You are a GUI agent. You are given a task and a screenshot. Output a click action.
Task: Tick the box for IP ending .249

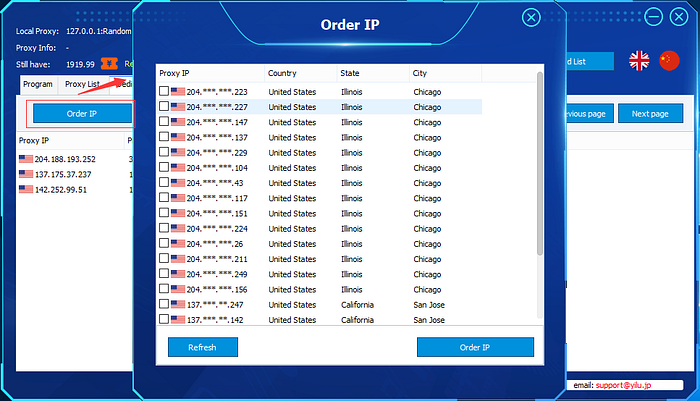[164, 273]
